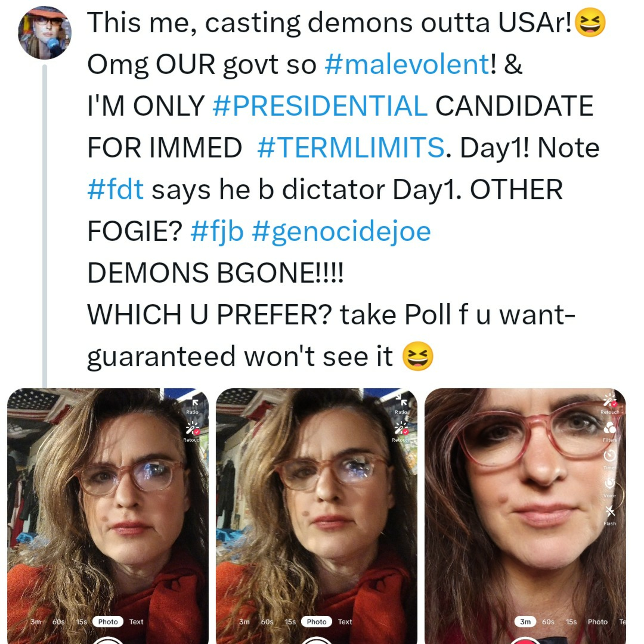Screen dimensions: 644x644
Task: Choose the 60s mode in the middle photo
Action: point(267,622)
